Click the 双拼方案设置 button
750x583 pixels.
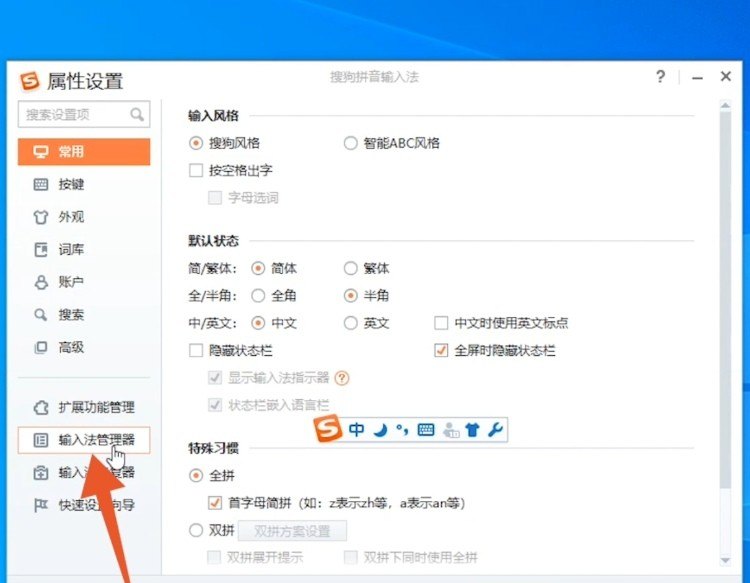click(x=292, y=531)
